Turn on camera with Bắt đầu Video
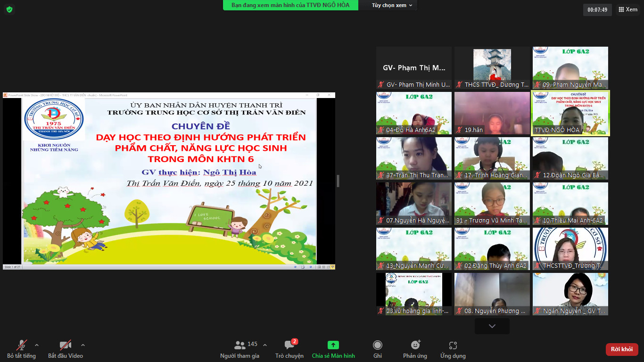Image resolution: width=644 pixels, height=362 pixels. (x=66, y=349)
